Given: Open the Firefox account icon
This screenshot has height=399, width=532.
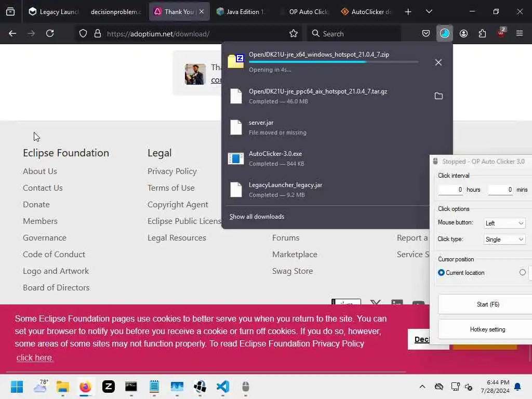Looking at the screenshot, I should point(463,34).
